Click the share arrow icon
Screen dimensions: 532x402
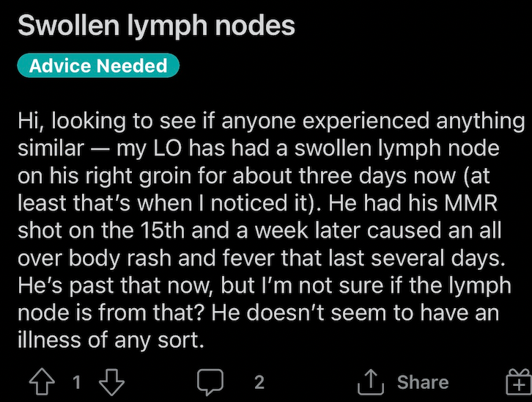371,382
